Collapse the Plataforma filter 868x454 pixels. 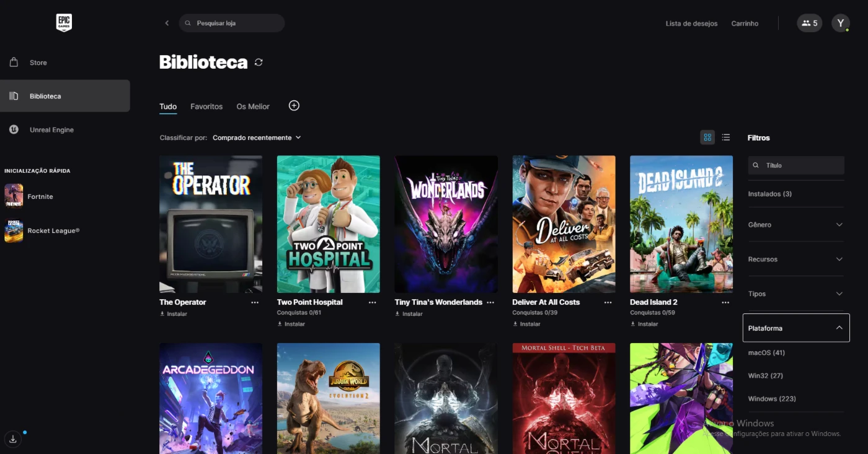click(x=796, y=328)
